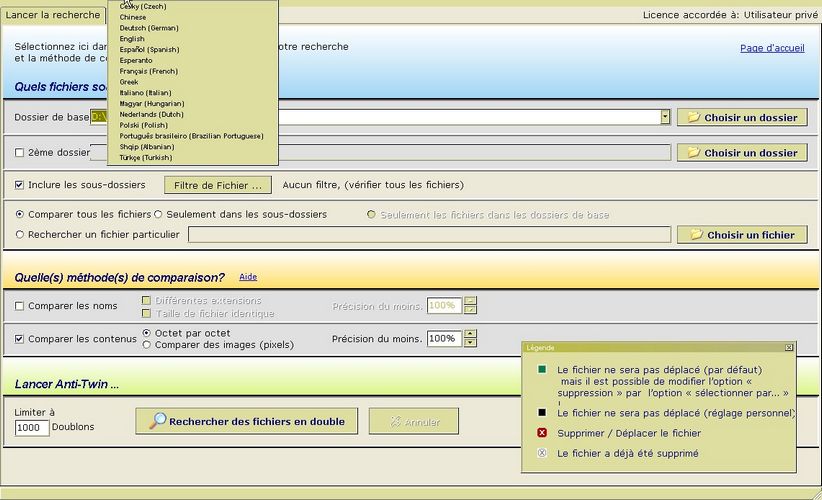This screenshot has width=822, height=500.
Task: Open the Page d'accueil link
Action: [772, 48]
